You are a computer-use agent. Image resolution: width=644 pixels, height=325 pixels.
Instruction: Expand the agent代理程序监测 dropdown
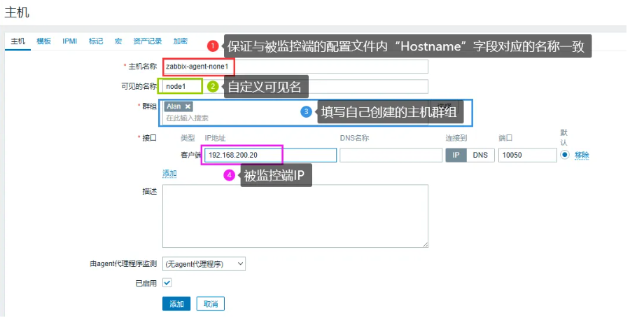tap(204, 263)
